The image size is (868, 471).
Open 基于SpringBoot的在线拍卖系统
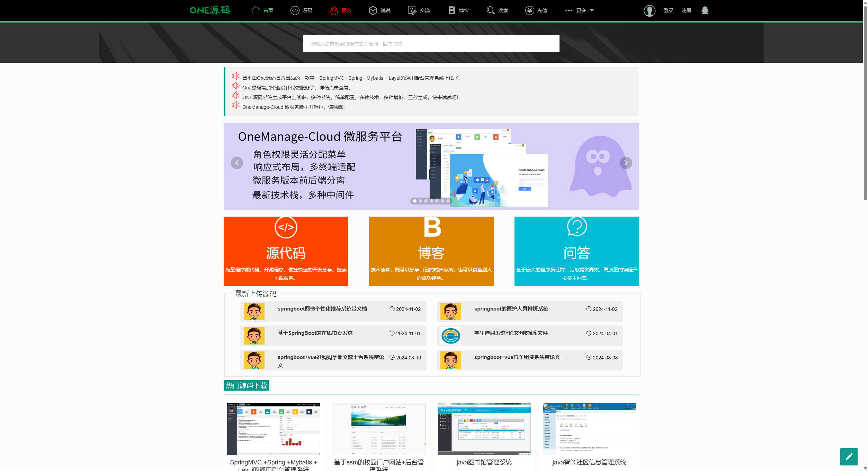click(315, 333)
